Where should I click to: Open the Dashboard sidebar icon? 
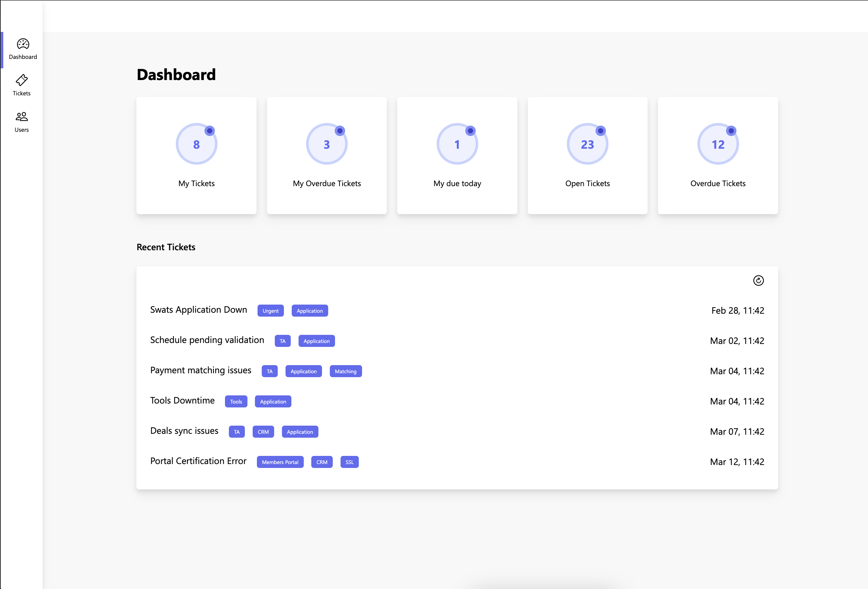(23, 44)
